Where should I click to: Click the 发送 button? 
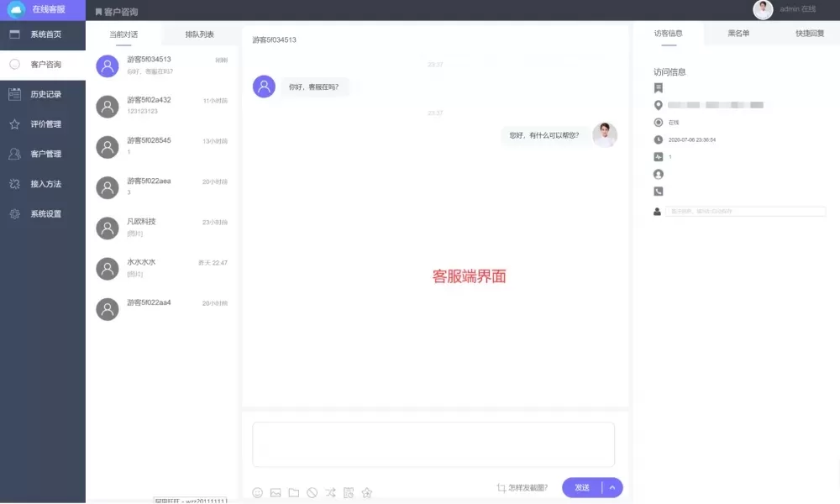(x=582, y=487)
